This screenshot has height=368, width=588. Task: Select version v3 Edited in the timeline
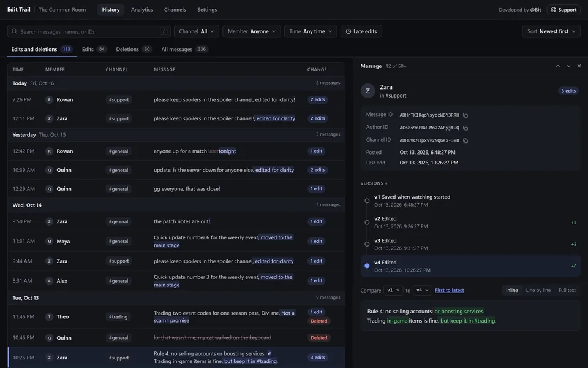click(470, 244)
